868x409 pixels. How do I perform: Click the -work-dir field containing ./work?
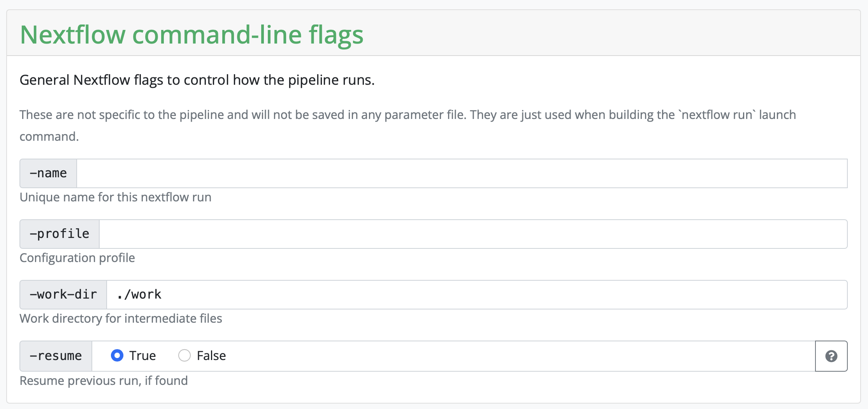click(476, 295)
